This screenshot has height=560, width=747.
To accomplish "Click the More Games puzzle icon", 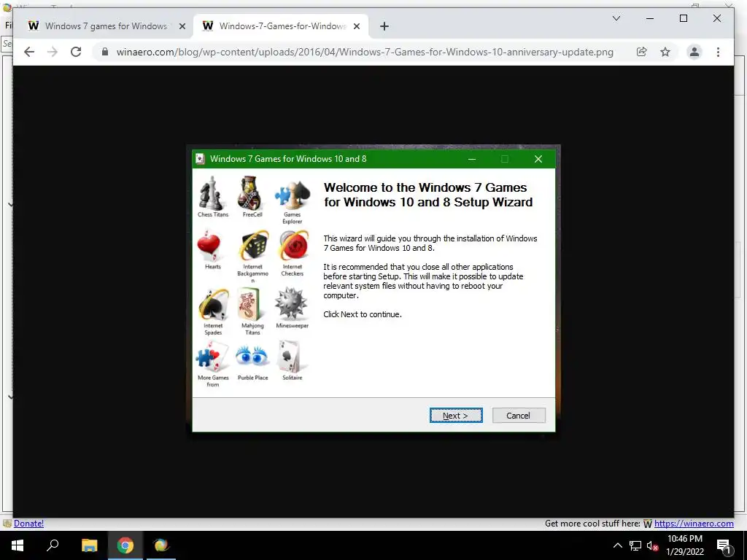I will [x=212, y=357].
